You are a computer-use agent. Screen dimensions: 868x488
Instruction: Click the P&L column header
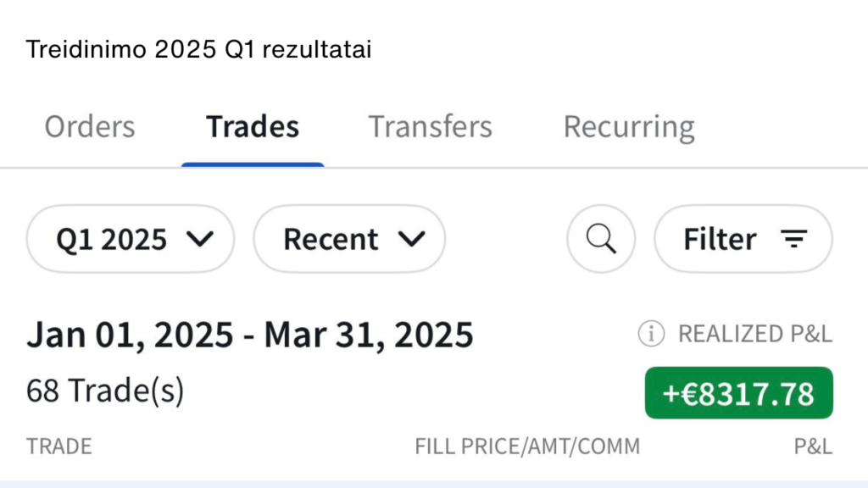(x=813, y=446)
